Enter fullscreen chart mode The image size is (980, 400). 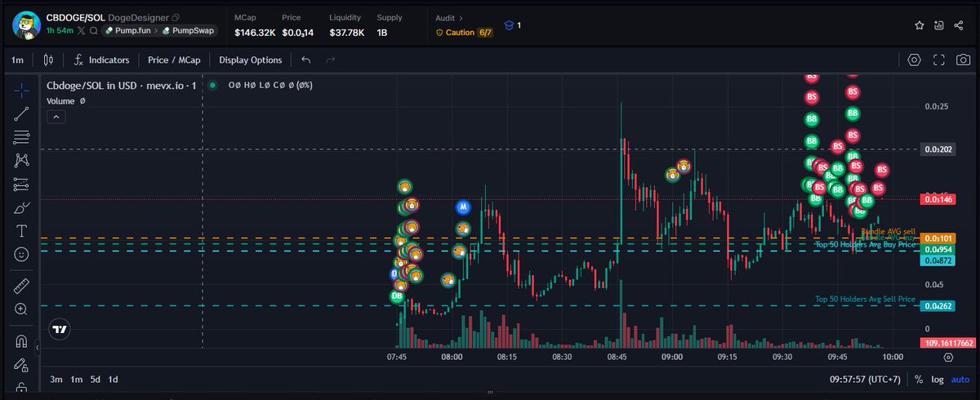click(939, 60)
